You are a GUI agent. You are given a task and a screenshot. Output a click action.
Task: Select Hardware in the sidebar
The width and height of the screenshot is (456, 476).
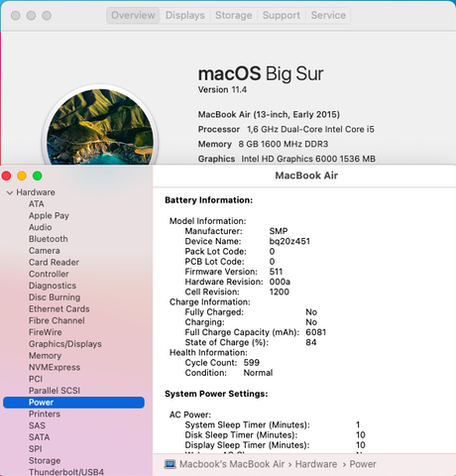pyautogui.click(x=36, y=192)
